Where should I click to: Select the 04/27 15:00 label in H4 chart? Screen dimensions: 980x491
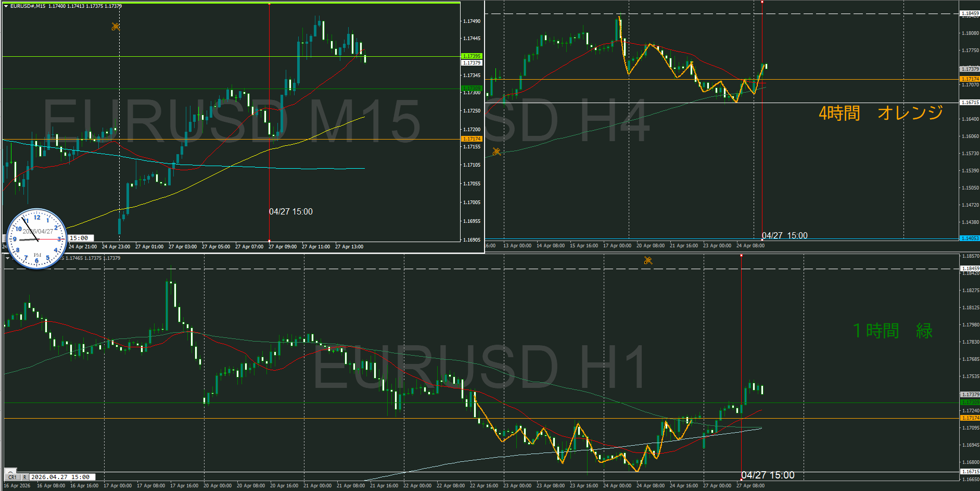click(x=784, y=235)
